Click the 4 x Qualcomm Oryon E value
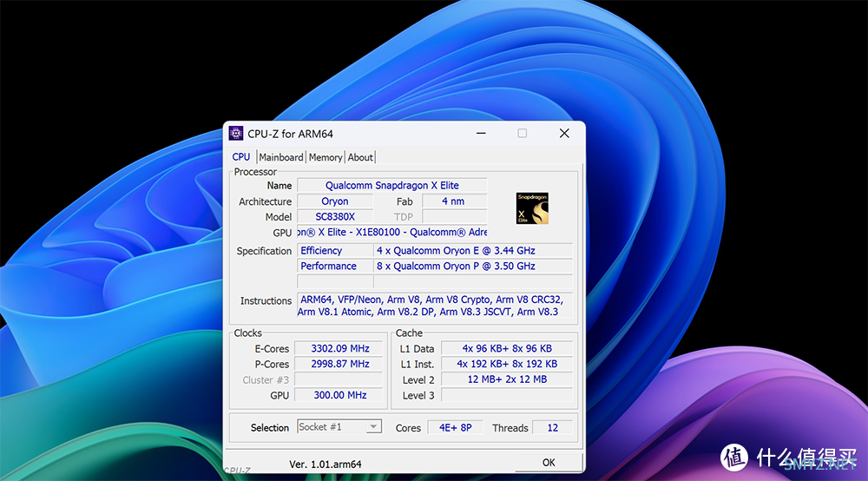 click(x=473, y=251)
